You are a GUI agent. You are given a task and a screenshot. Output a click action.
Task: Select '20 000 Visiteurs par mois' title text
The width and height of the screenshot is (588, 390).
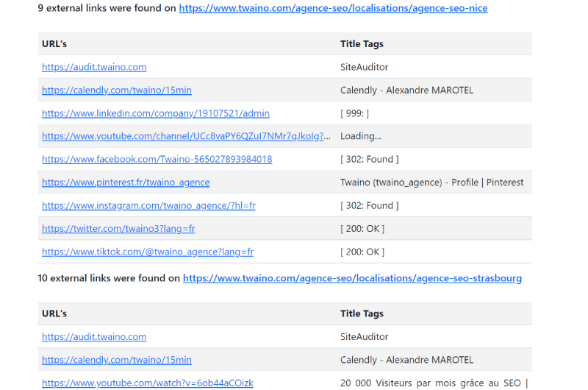click(434, 383)
